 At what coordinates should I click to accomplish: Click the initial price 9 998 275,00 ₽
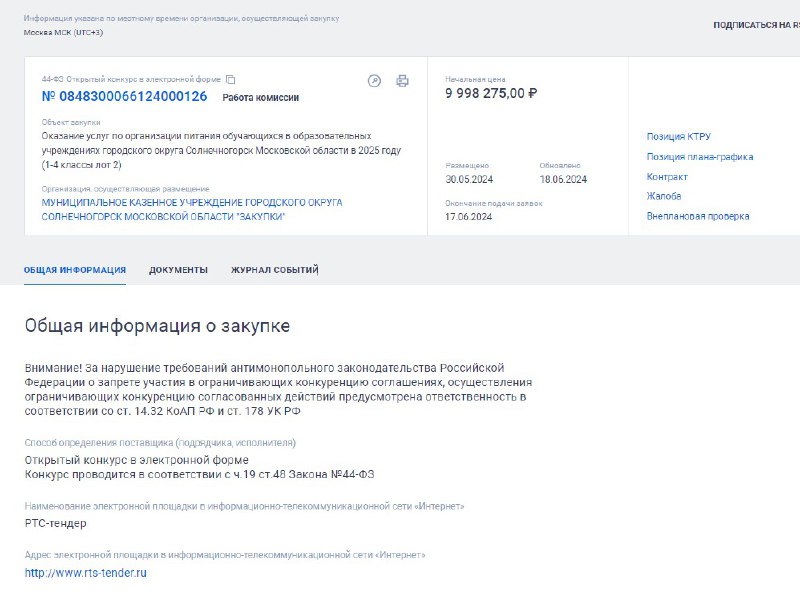point(491,93)
